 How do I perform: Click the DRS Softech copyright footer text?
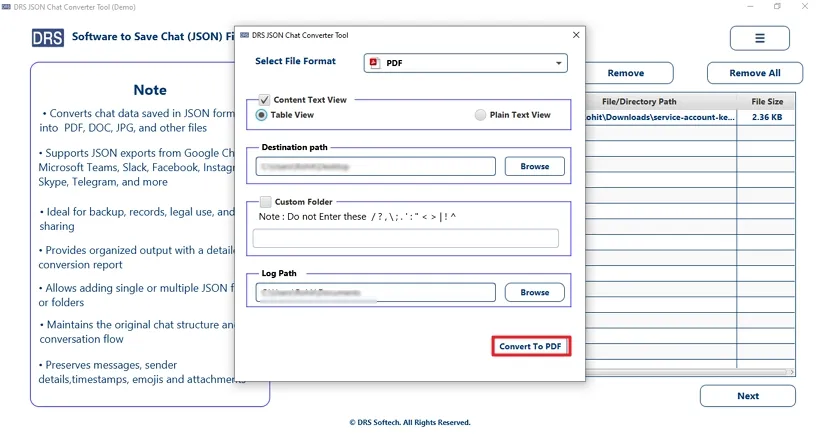410,422
